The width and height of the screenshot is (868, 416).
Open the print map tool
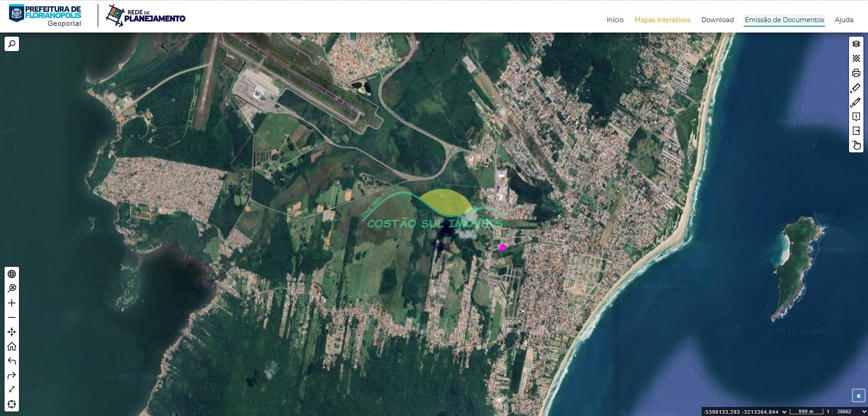click(856, 73)
